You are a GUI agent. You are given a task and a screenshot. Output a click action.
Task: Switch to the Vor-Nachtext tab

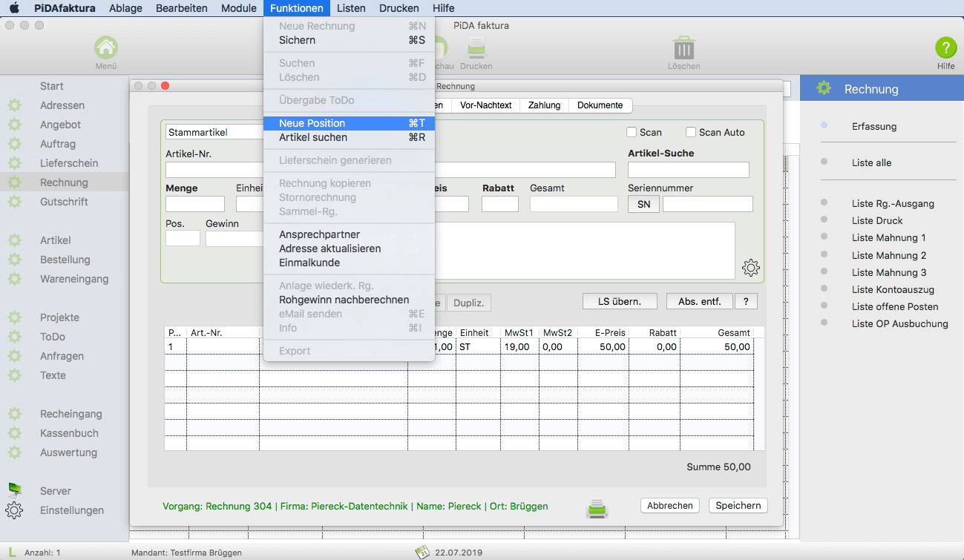pos(485,105)
